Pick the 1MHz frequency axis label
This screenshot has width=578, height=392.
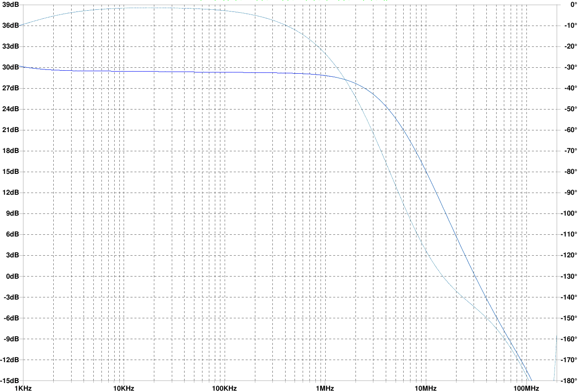click(x=325, y=388)
